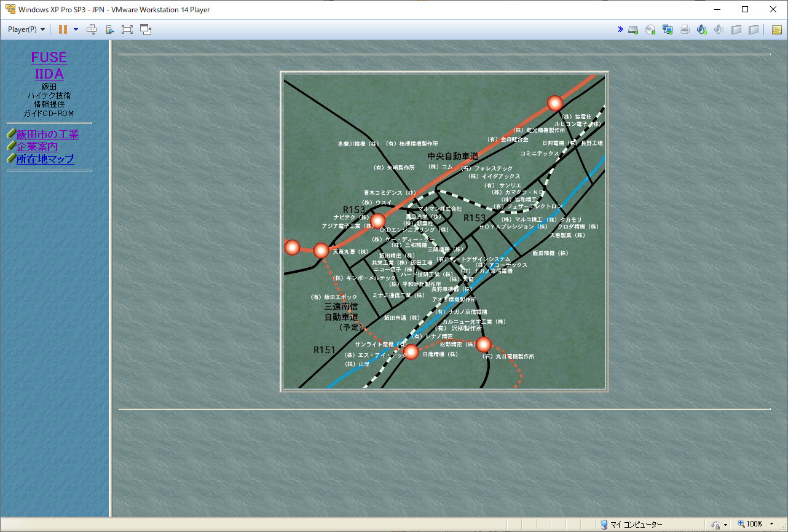Click the (株) イイダアックス label
Screen dimensions: 788x532
[494, 176]
